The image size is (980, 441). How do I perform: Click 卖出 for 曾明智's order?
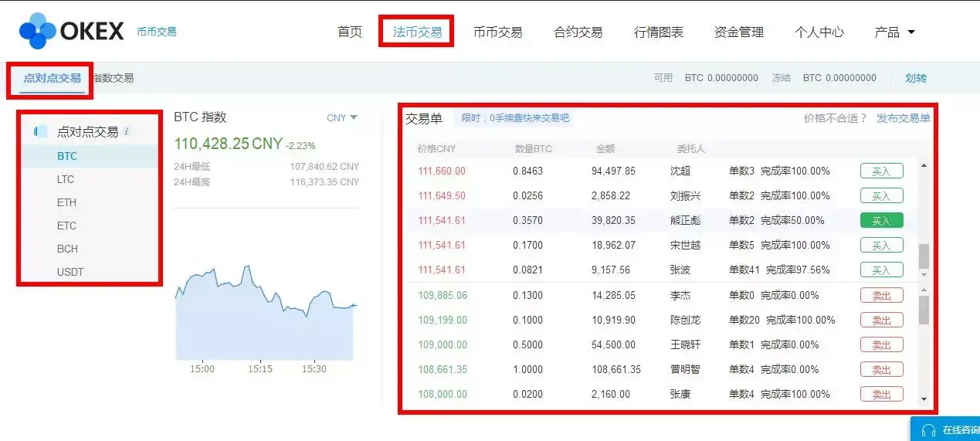(x=881, y=369)
